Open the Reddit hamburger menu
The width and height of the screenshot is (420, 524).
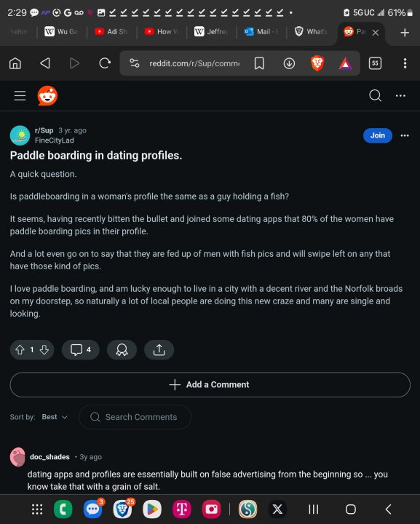20,95
